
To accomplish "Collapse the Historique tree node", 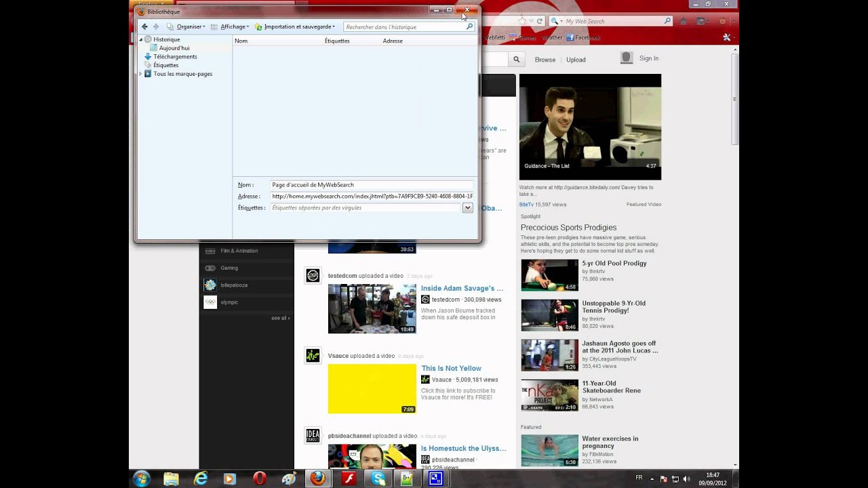I will [x=141, y=39].
